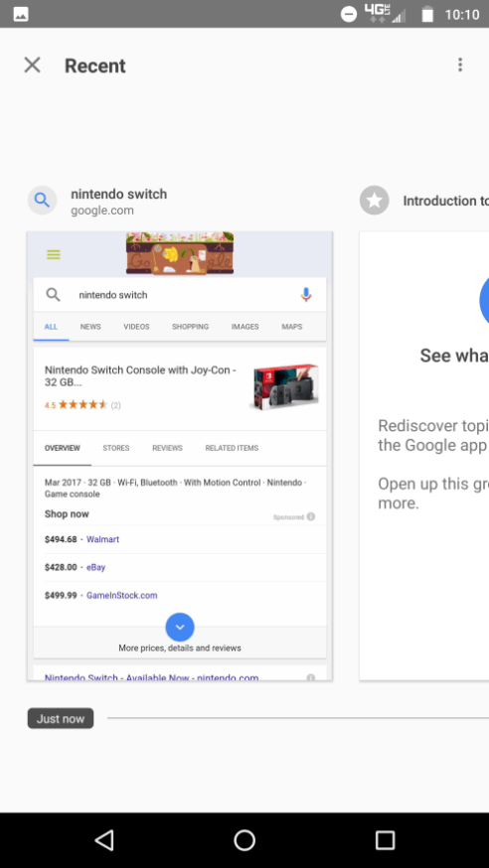Tap the Sponsored info icon
Screen dimensions: 489x868
point(311,516)
